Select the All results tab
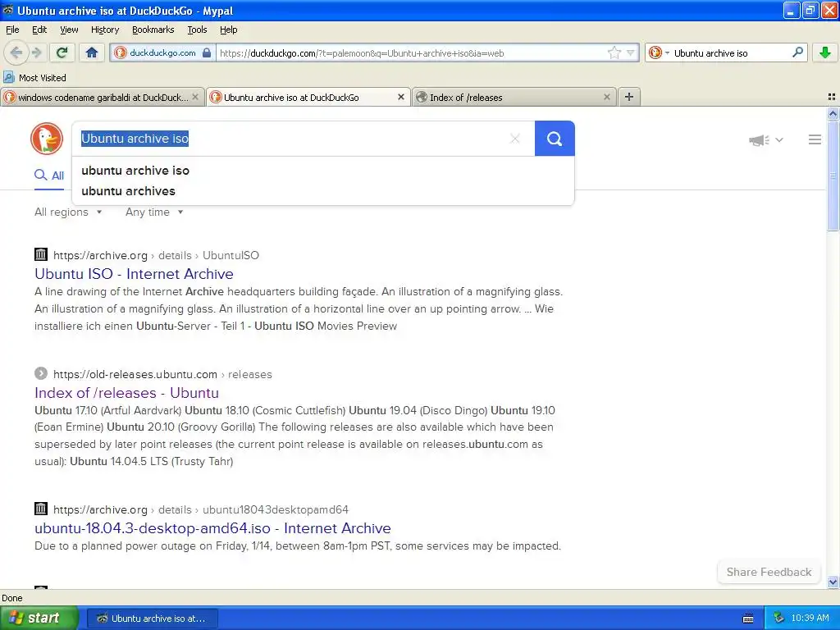The height and width of the screenshot is (630, 840). tap(49, 176)
